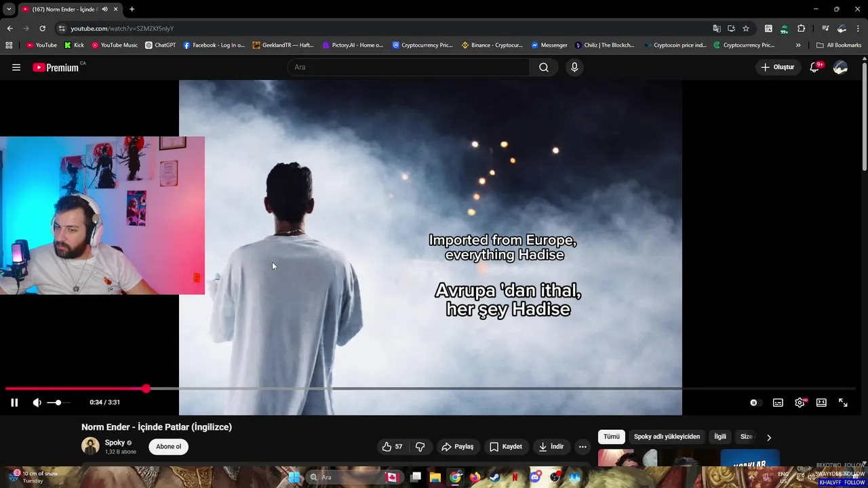
Task: Open the green 99+ extension icon
Action: [x=785, y=28]
